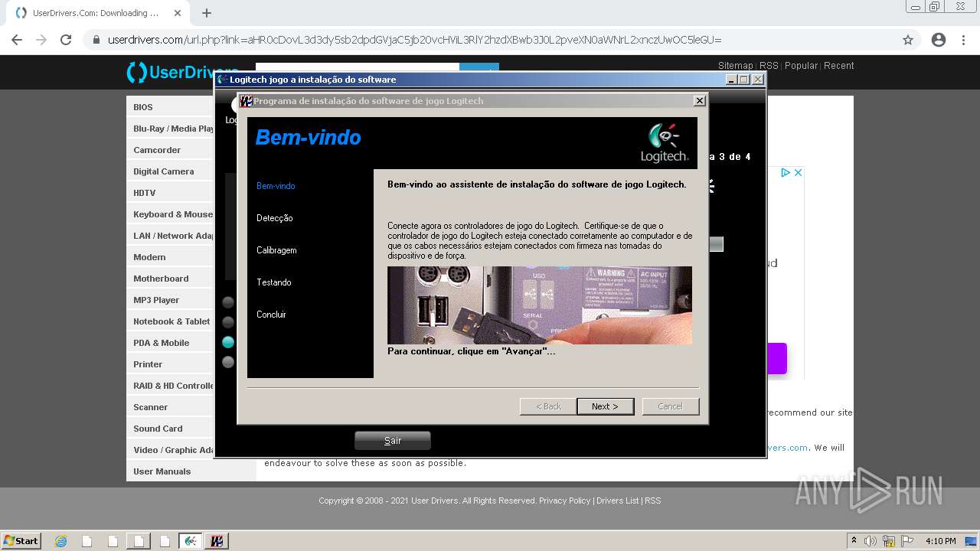980x551 pixels.
Task: Open the Chrome three-dot menu
Action: tap(964, 40)
